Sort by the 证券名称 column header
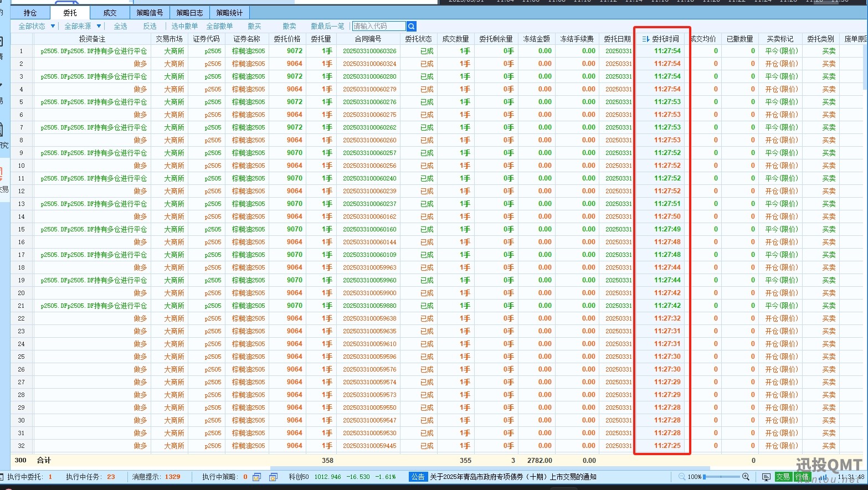 pos(246,39)
